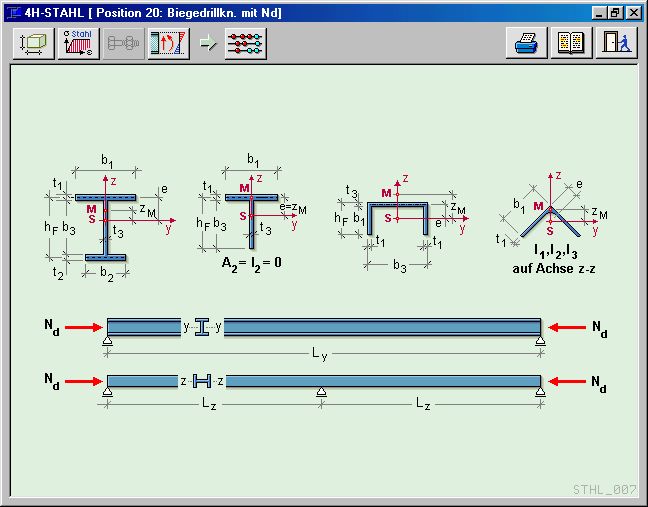Click the Stahl material properties icon
The height and width of the screenshot is (507, 648).
tap(78, 44)
